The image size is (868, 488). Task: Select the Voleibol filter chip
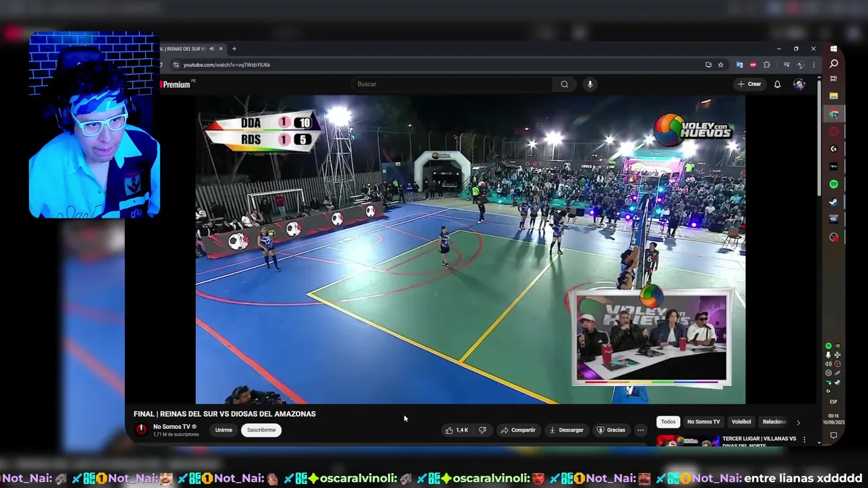pyautogui.click(x=741, y=422)
